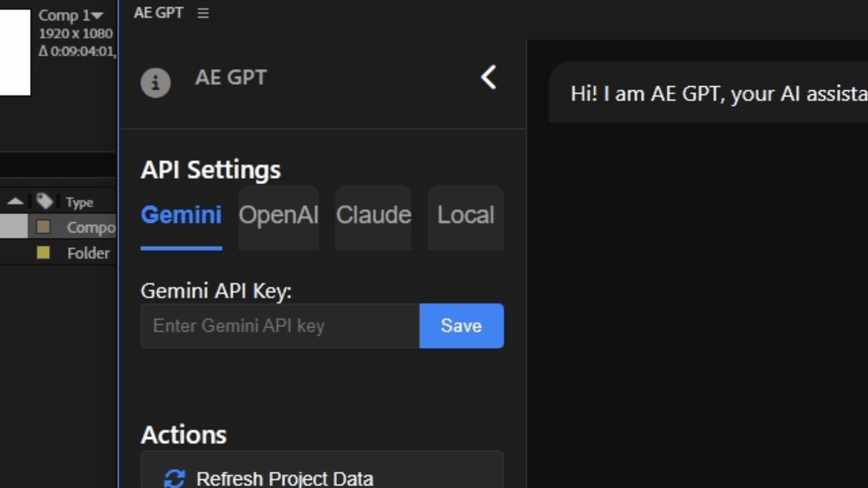Click the Actions section heading

pos(184,435)
